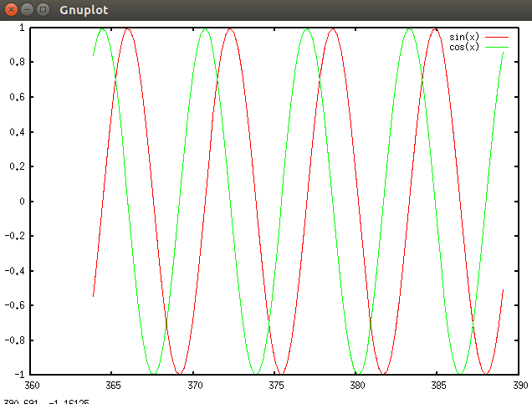Click the red sin(x) legend line sample
Screen dimensions: 532x404
[497, 38]
